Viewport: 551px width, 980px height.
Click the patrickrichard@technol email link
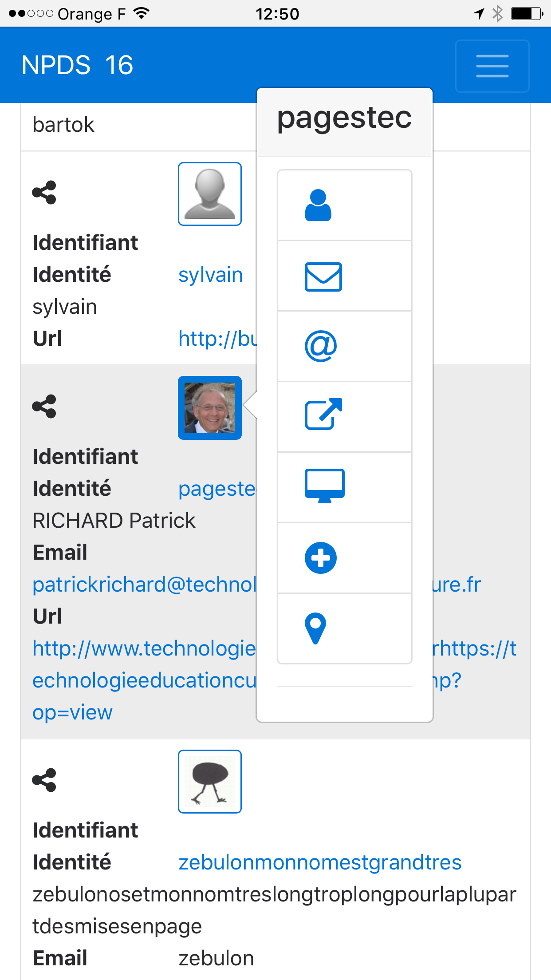coord(145,585)
